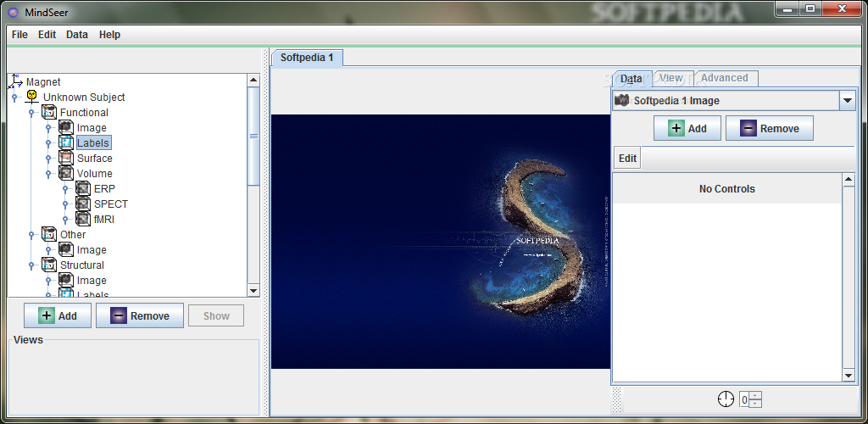Click Remove below the data tree
The image size is (868, 424).
point(140,316)
